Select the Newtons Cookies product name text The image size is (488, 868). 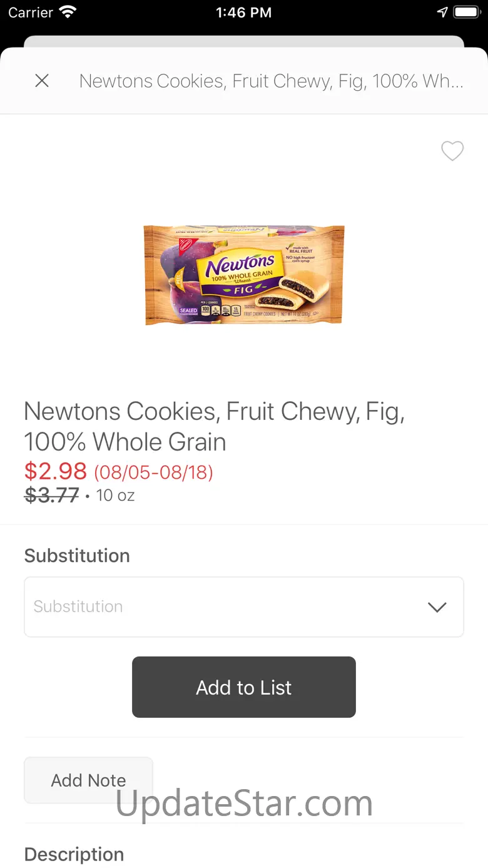[214, 426]
